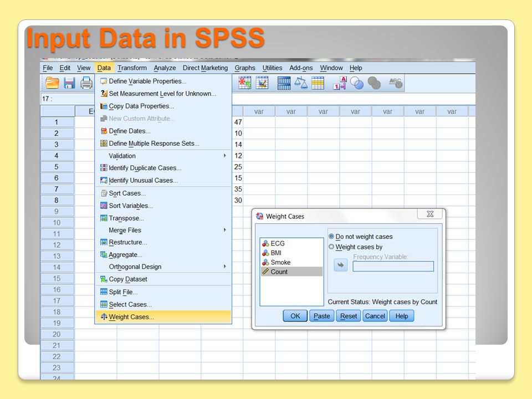Image resolution: width=532 pixels, height=399 pixels.
Task: Click the Weight Cases dialog title icon
Action: (x=260, y=216)
